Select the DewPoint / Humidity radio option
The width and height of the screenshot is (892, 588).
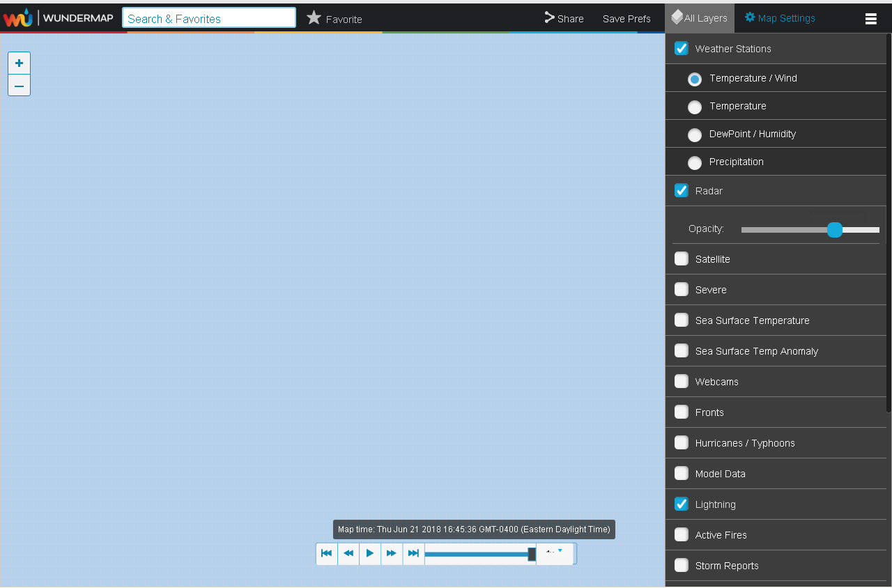coord(695,134)
